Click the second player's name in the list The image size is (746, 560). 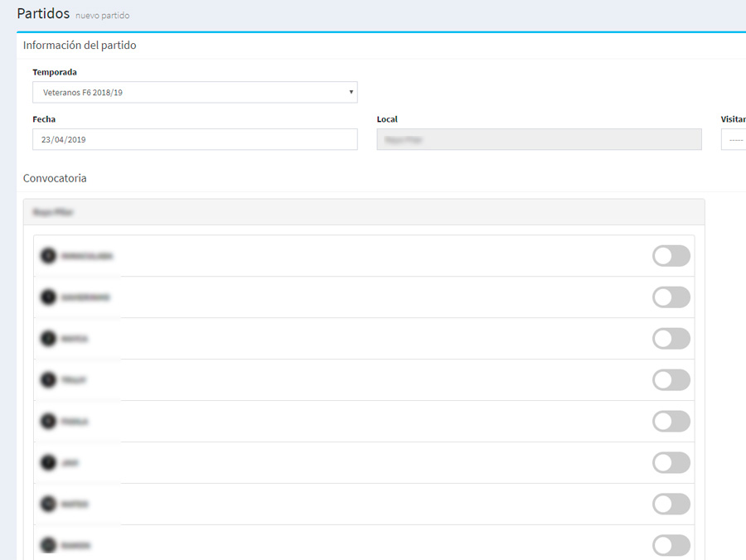[x=86, y=297]
